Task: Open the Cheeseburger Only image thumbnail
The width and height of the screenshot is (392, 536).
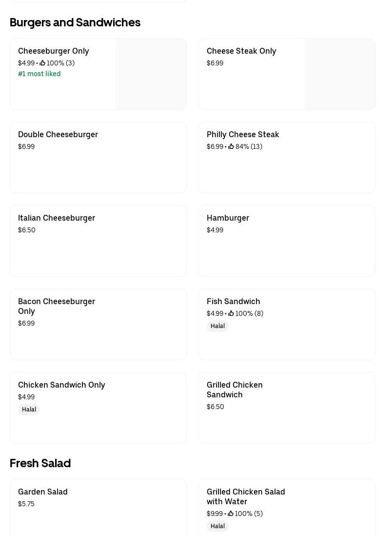Action: (x=151, y=74)
